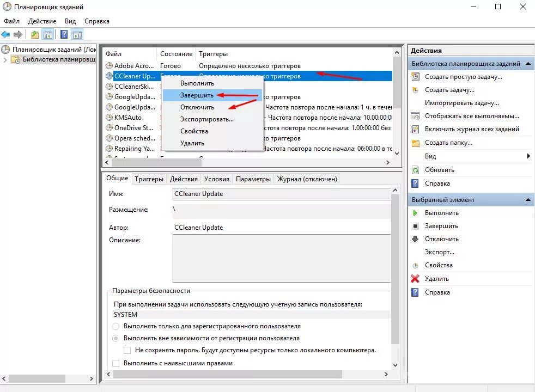Screen dimensions: 535x392
Task: Expand the Библиотека планировщика tree node chevron
Action: (x=5, y=60)
